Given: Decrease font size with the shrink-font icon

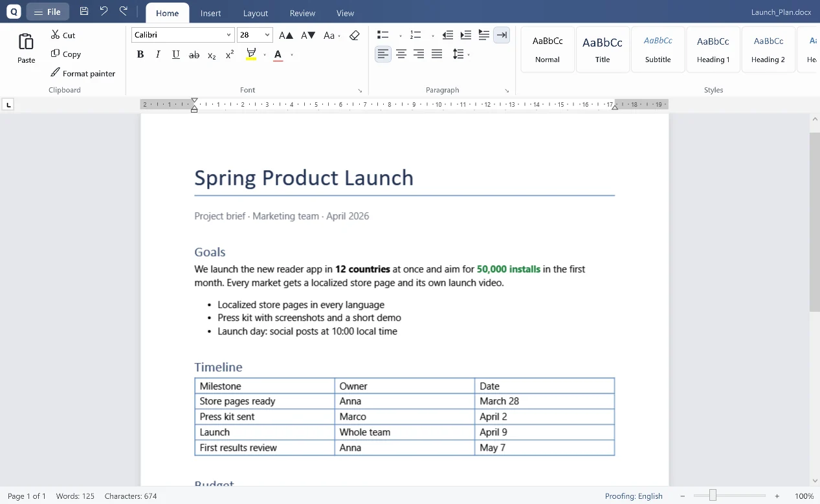Looking at the screenshot, I should click(x=308, y=36).
